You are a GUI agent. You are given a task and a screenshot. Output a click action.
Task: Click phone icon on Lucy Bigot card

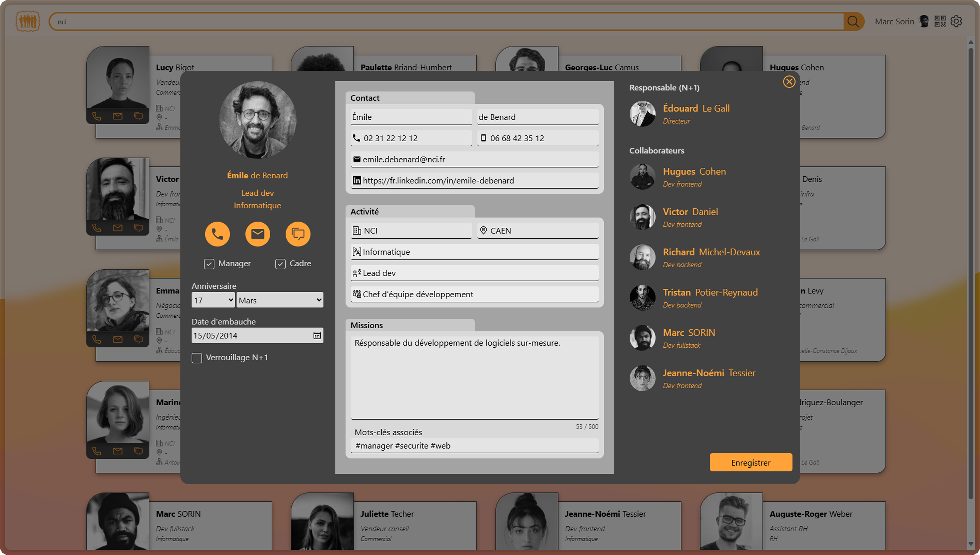(97, 116)
